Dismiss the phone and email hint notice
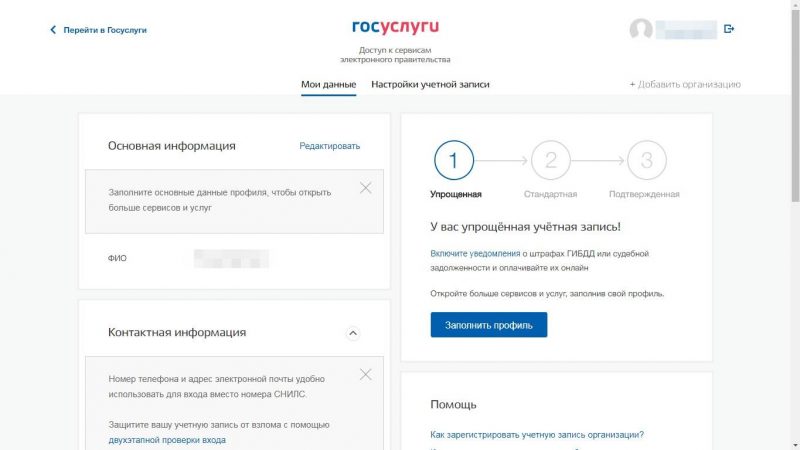The width and height of the screenshot is (800, 450). point(365,374)
